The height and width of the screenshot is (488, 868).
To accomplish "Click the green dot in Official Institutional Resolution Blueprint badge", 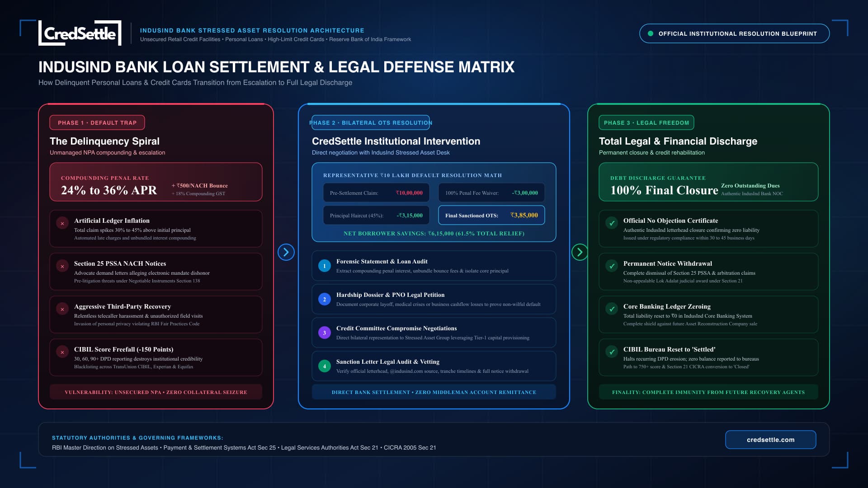I will tap(651, 33).
